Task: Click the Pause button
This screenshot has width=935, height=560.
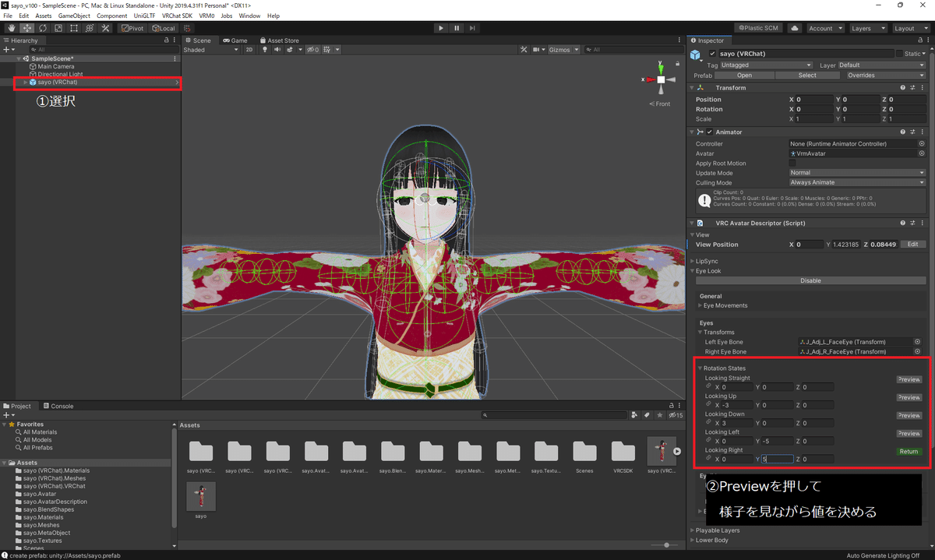Action: pos(457,28)
